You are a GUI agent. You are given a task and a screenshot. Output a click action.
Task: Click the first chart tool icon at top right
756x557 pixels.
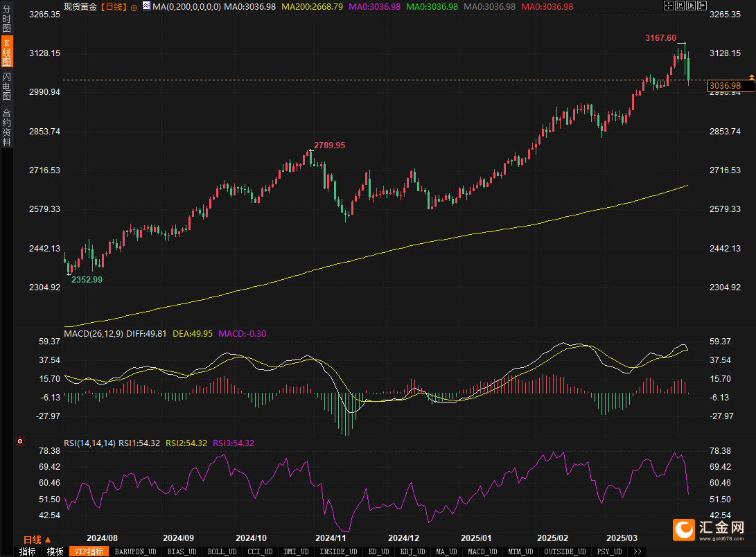[x=668, y=6]
